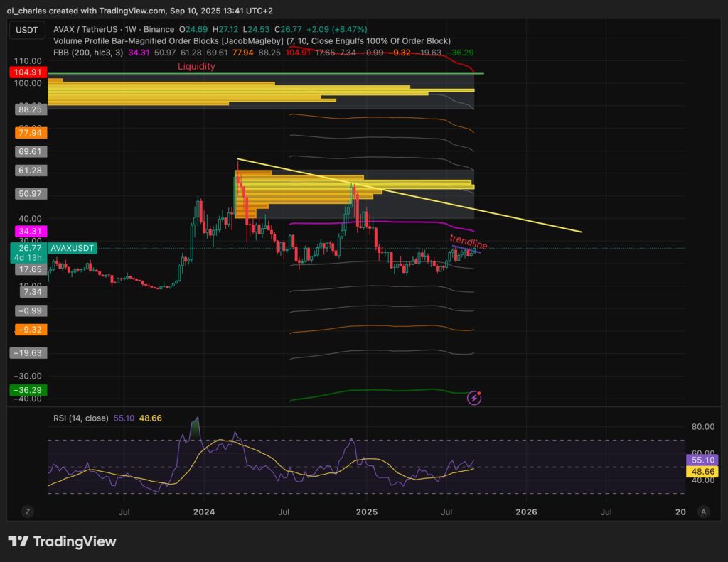
Task: Click the yellow 48.66 RSI average tag
Action: (702, 471)
